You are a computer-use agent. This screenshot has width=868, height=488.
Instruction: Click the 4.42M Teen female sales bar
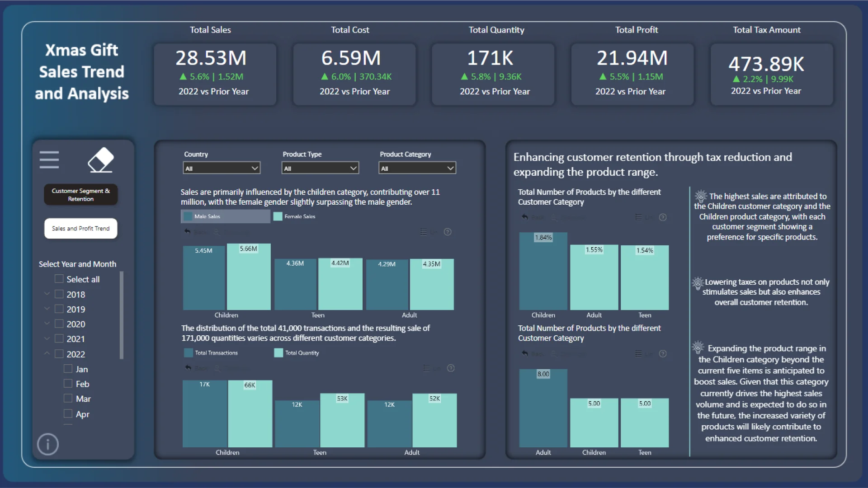click(x=340, y=284)
